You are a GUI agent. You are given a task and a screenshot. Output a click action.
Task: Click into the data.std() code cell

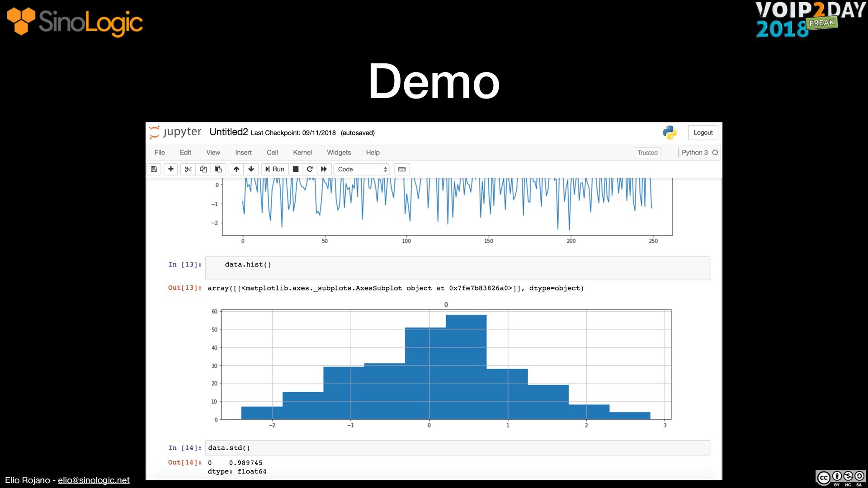[x=457, y=448]
